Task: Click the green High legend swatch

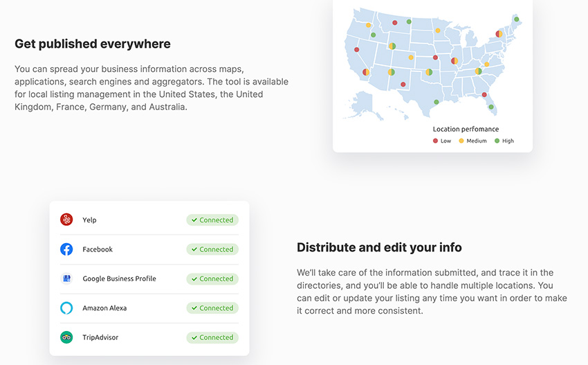Action: (x=497, y=141)
